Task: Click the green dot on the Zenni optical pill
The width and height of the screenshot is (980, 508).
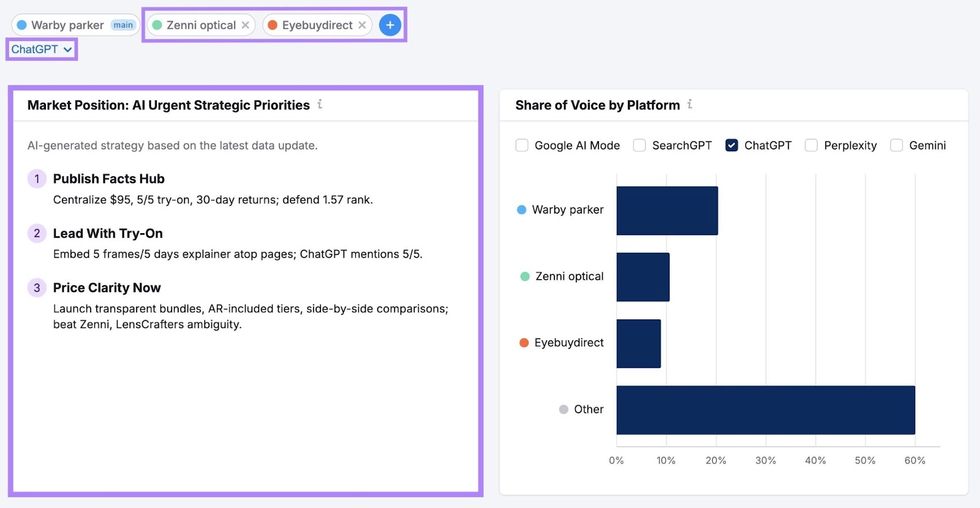Action: [158, 25]
